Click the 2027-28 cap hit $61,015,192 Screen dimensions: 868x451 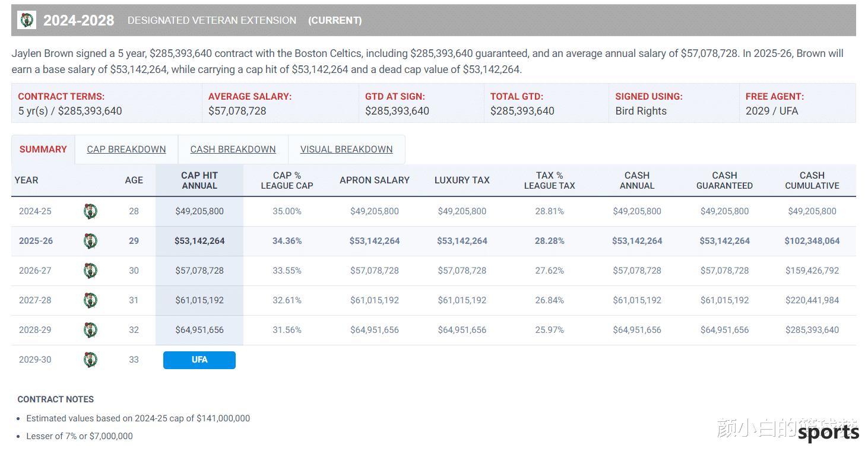199,300
